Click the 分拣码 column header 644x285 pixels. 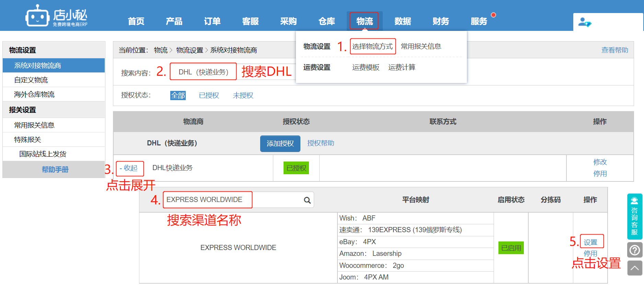[551, 200]
